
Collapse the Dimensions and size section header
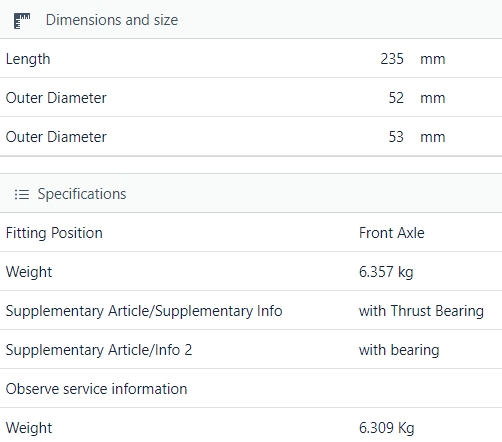tap(251, 19)
